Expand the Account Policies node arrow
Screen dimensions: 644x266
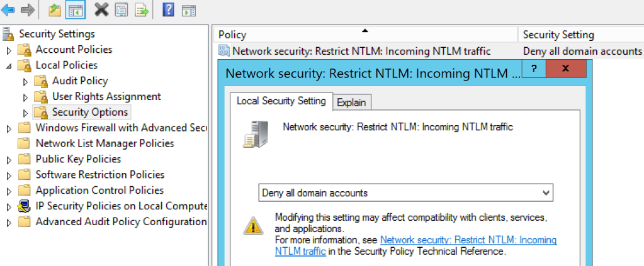tap(9, 50)
